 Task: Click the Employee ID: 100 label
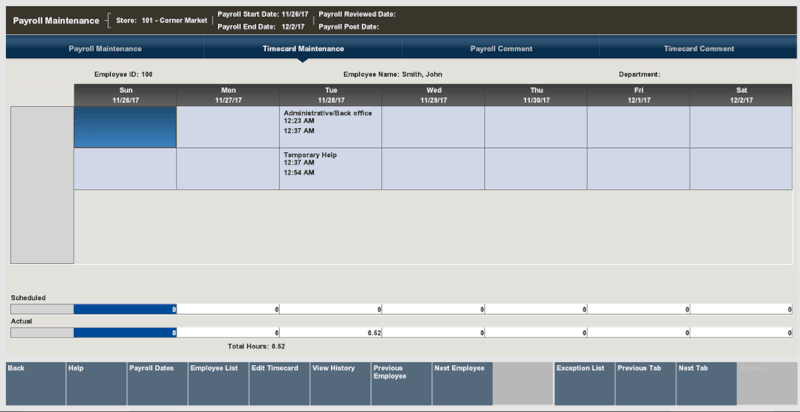tap(123, 74)
